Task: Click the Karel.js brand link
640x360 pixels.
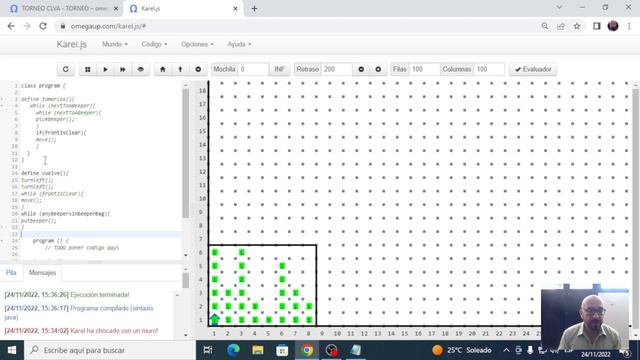Action: point(71,44)
